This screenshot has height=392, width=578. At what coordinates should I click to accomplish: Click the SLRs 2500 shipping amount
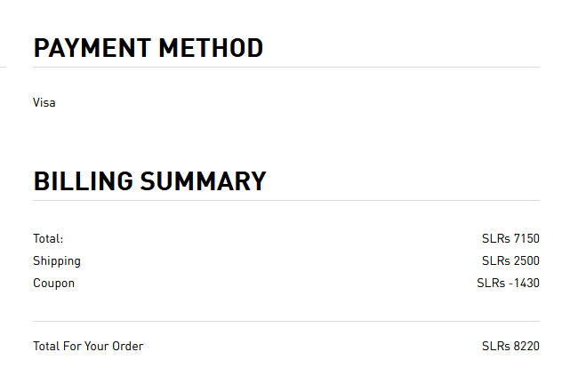point(510,260)
